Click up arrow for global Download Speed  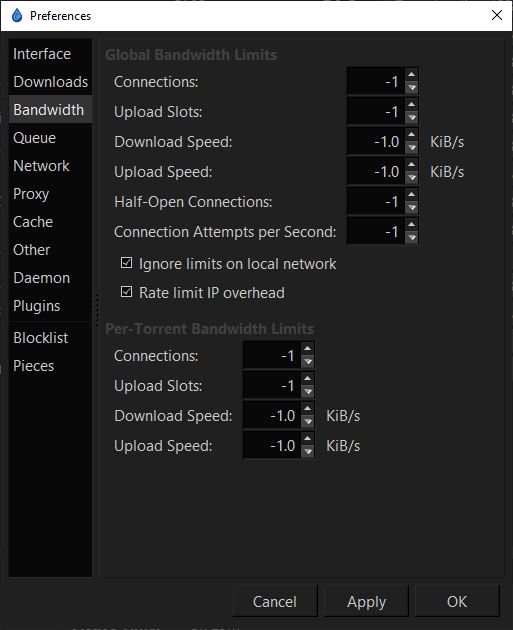(411, 135)
